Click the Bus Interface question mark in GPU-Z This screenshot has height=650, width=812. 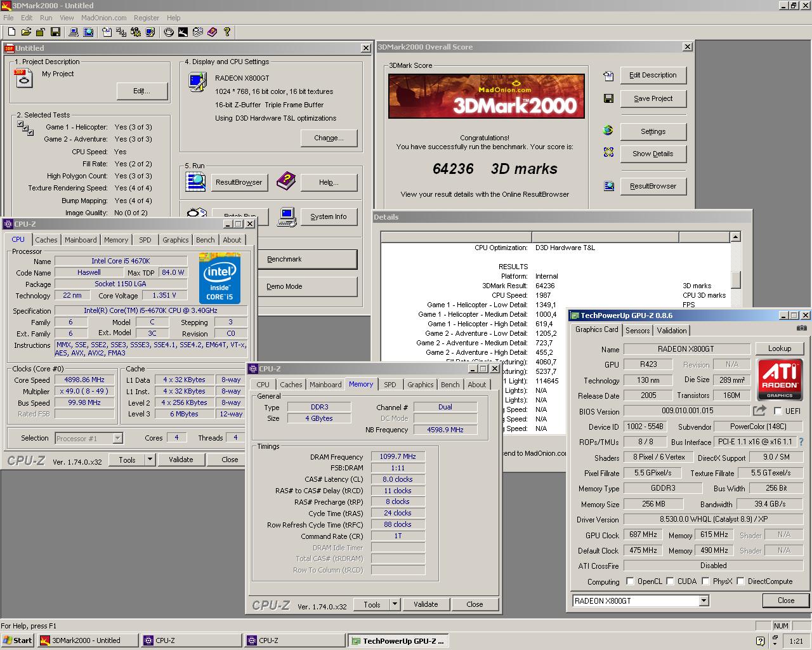tap(801, 442)
